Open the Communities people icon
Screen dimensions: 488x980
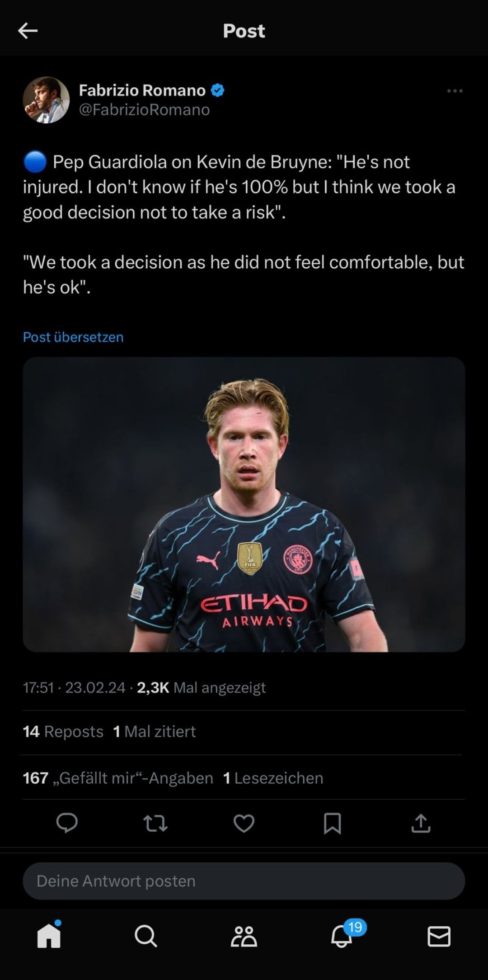[244, 936]
